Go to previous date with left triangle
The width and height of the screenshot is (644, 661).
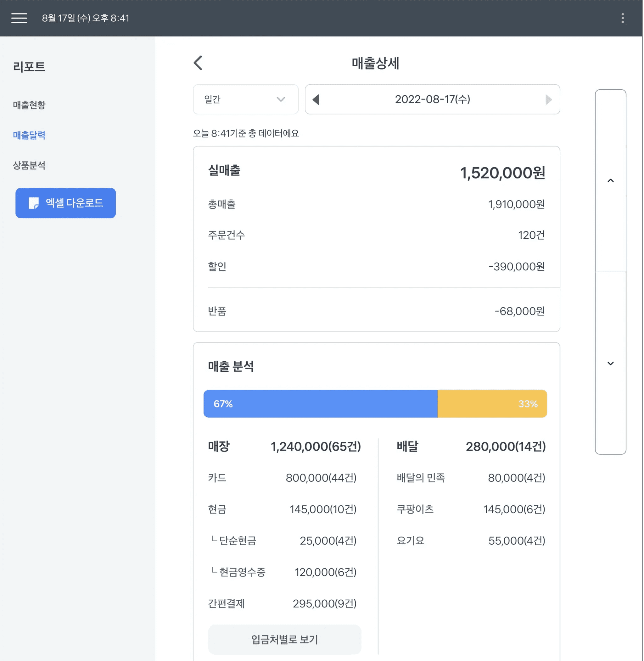click(x=316, y=99)
